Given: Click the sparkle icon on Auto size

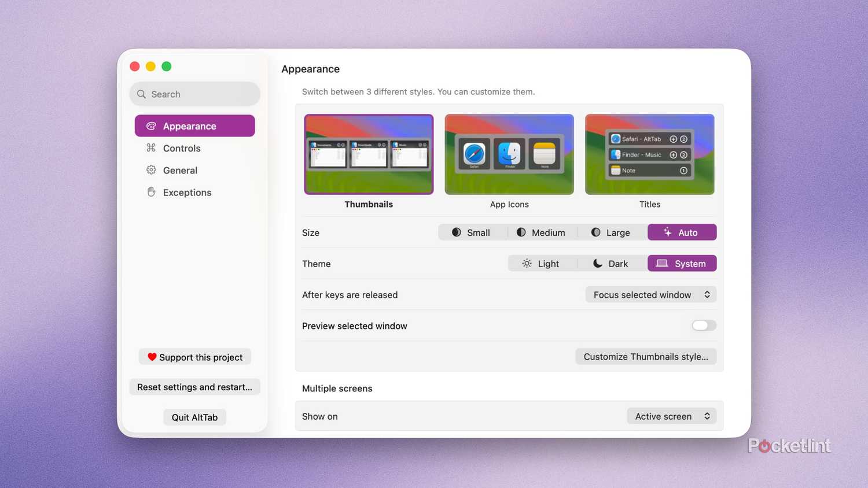Looking at the screenshot, I should [x=667, y=232].
